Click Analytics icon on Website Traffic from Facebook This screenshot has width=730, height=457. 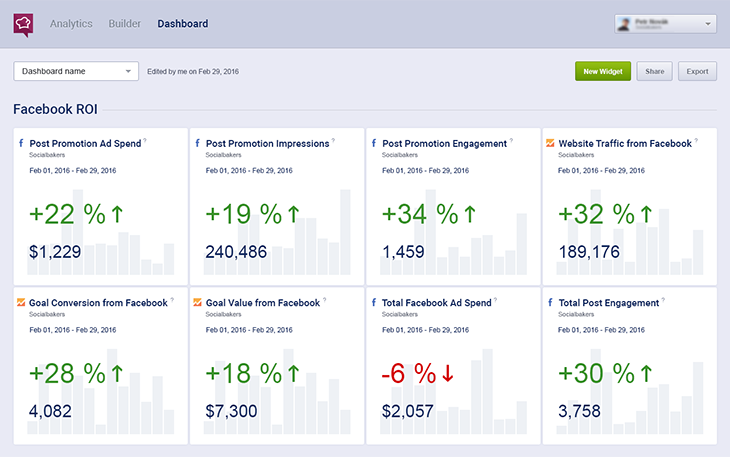coord(550,144)
